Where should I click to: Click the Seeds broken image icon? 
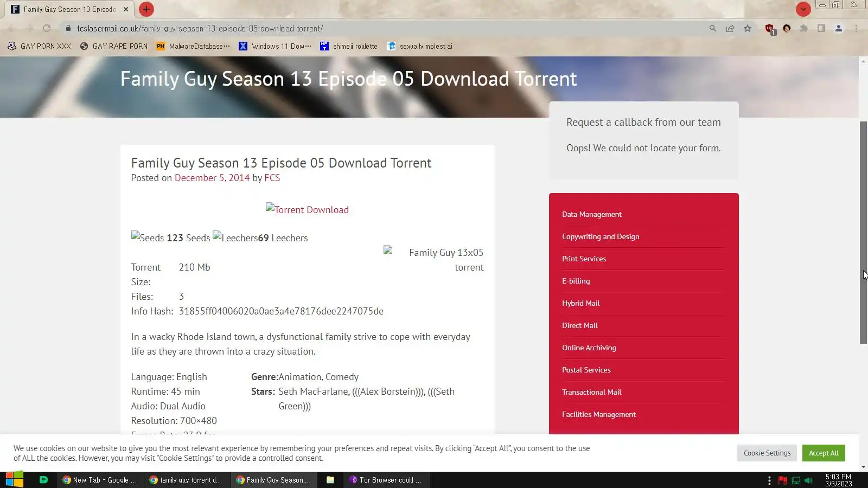[148, 237]
